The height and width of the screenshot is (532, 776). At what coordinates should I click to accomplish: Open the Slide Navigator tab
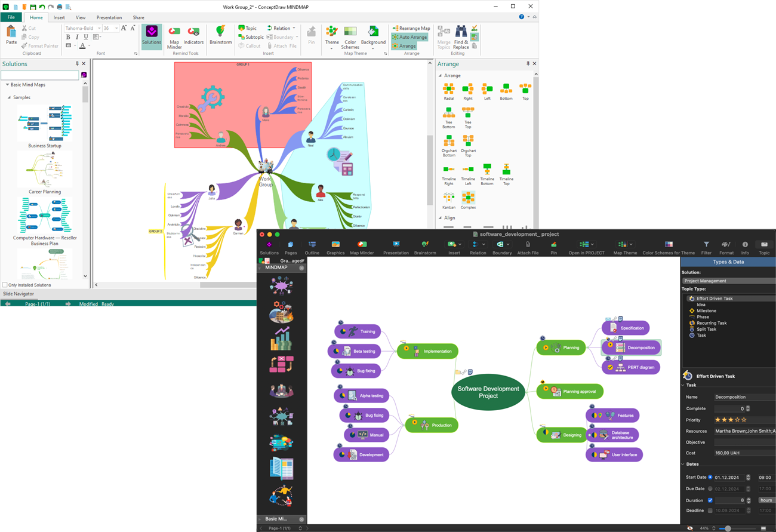(x=19, y=294)
